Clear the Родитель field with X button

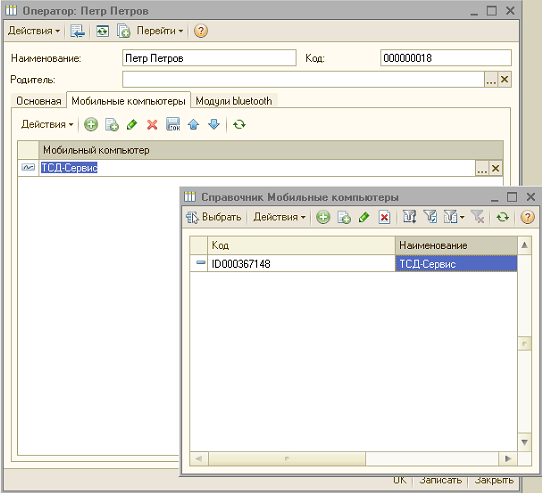click(505, 80)
